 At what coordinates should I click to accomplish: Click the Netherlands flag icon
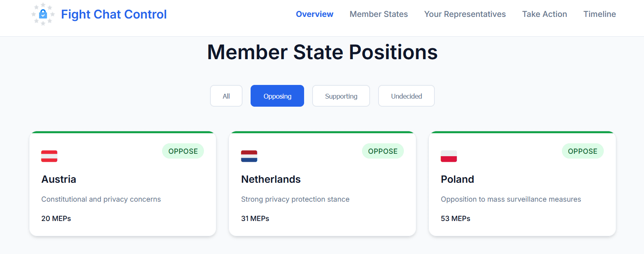tap(249, 156)
